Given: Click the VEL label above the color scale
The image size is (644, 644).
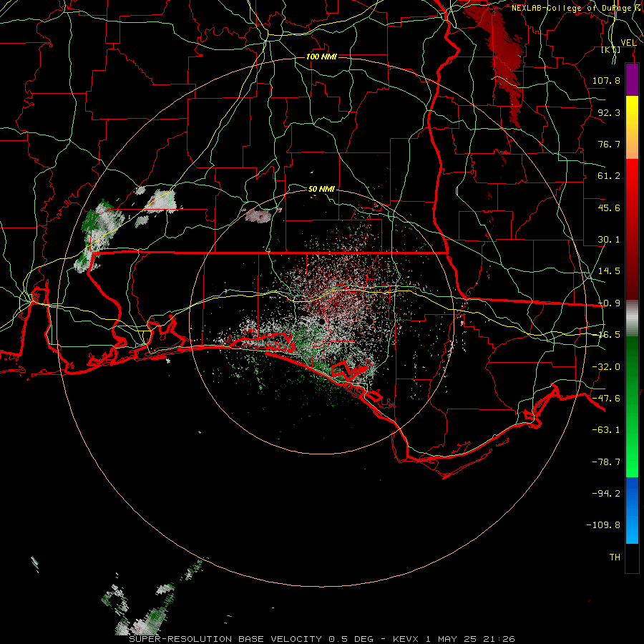Looking at the screenshot, I should [x=628, y=42].
